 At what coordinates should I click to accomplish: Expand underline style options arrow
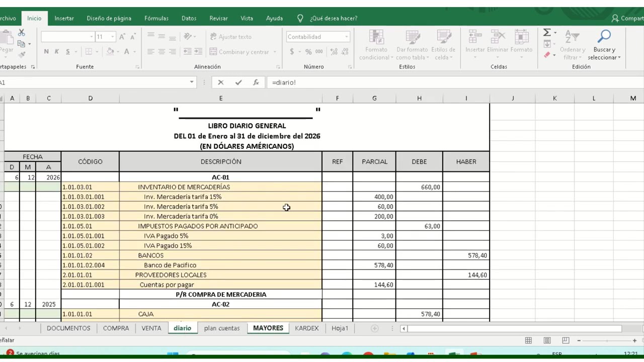pyautogui.click(x=76, y=52)
